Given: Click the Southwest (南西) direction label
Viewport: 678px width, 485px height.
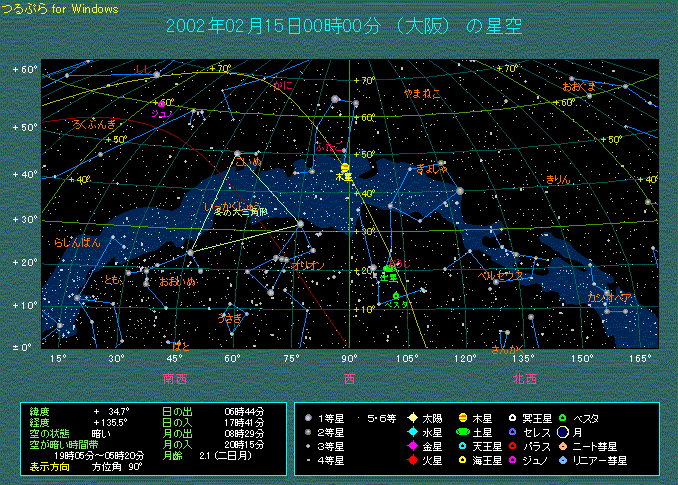Looking at the screenshot, I should tap(176, 378).
